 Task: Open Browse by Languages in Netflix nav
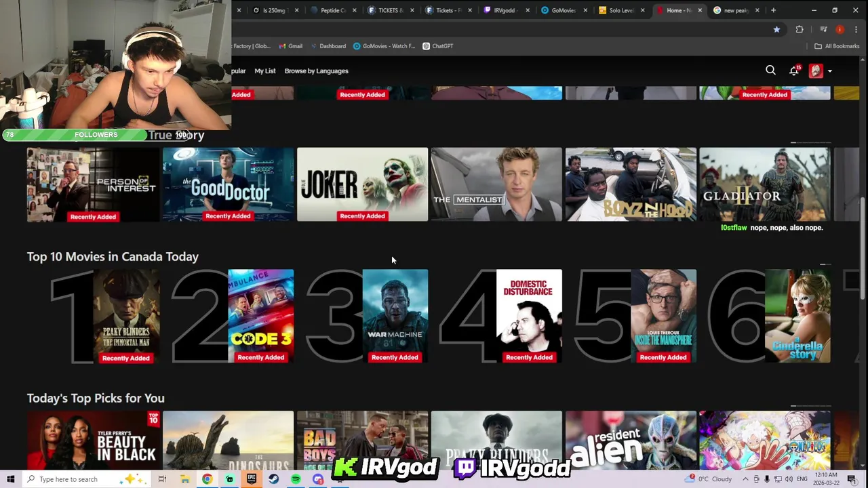click(x=316, y=70)
